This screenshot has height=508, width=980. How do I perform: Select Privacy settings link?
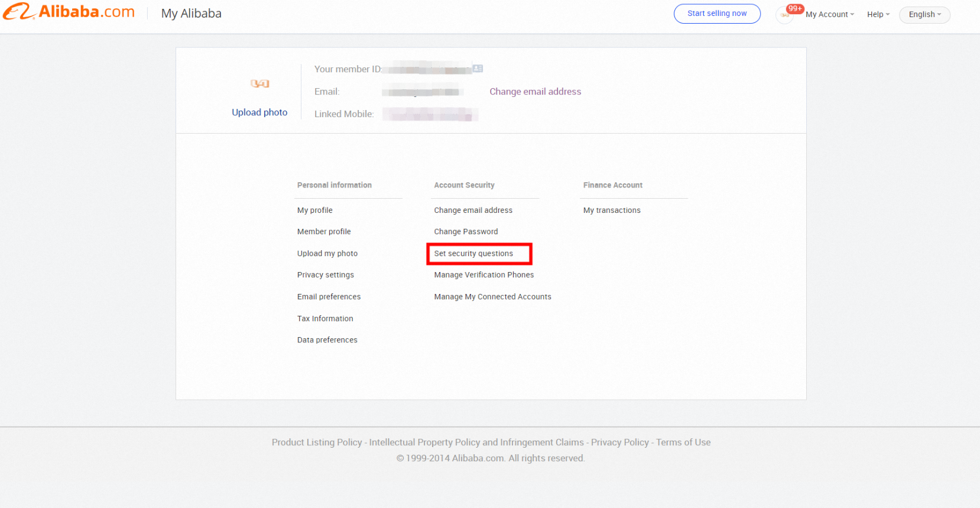(x=325, y=275)
